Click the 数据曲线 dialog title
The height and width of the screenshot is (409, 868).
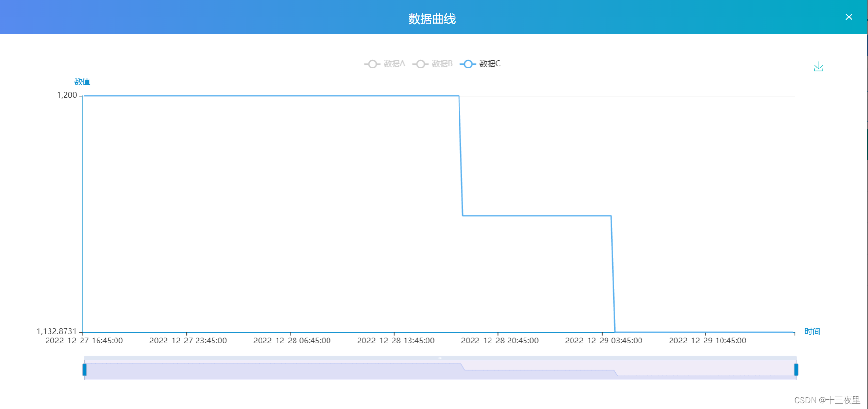pyautogui.click(x=432, y=19)
